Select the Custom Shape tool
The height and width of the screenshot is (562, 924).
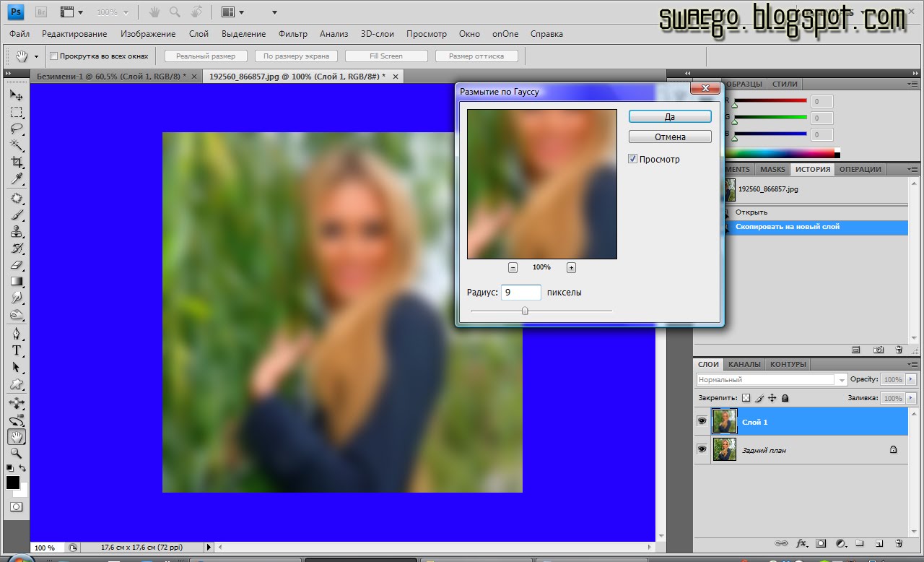coord(16,384)
